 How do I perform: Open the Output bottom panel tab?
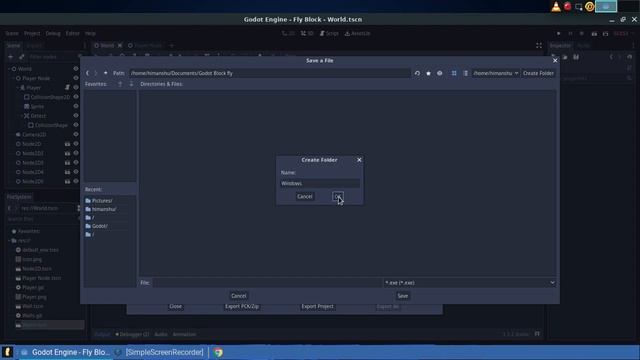(102, 334)
